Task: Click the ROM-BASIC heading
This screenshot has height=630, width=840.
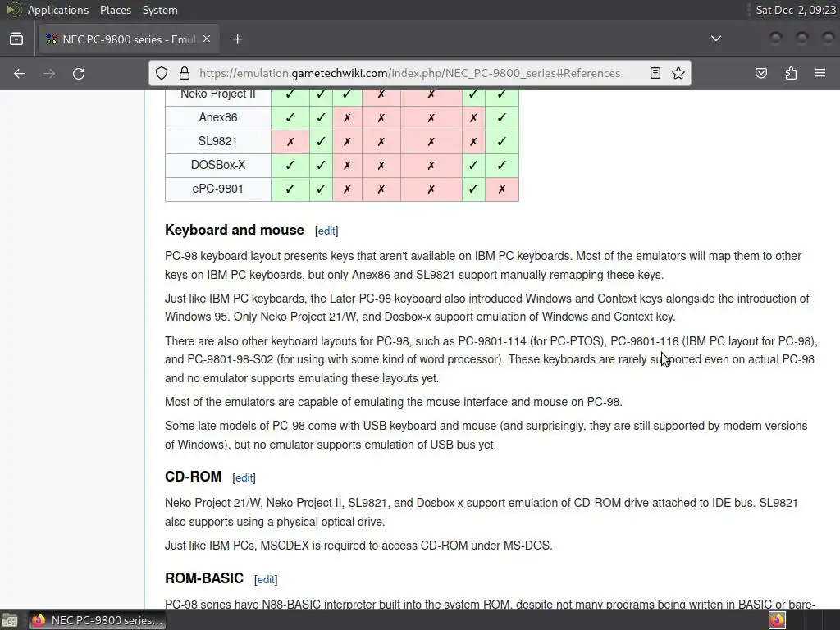Action: pyautogui.click(x=204, y=578)
